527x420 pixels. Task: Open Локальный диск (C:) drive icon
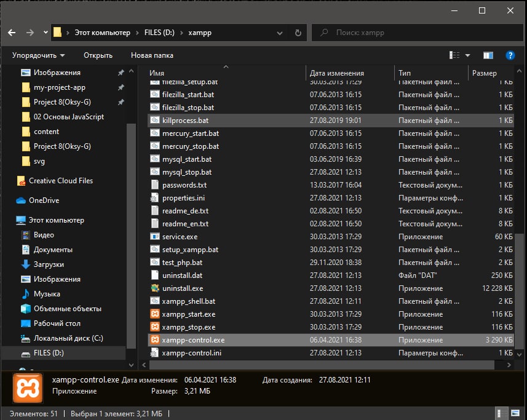tap(26, 338)
